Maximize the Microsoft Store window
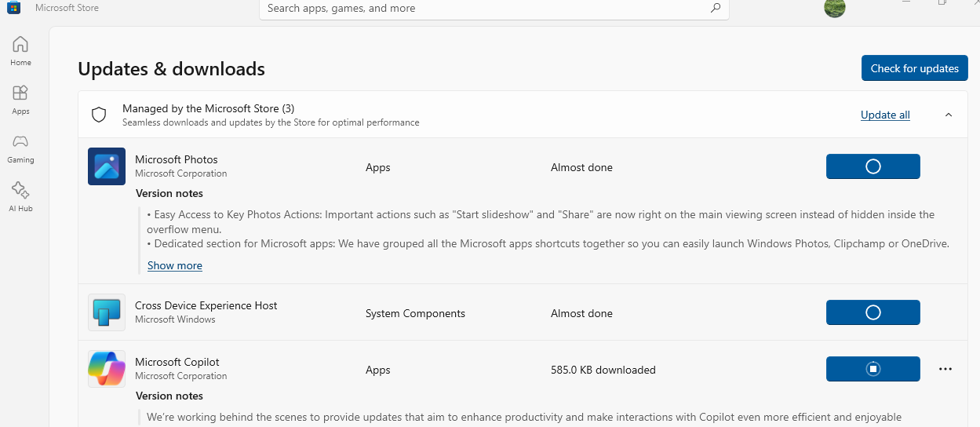The width and height of the screenshot is (980, 427). (942, 2)
